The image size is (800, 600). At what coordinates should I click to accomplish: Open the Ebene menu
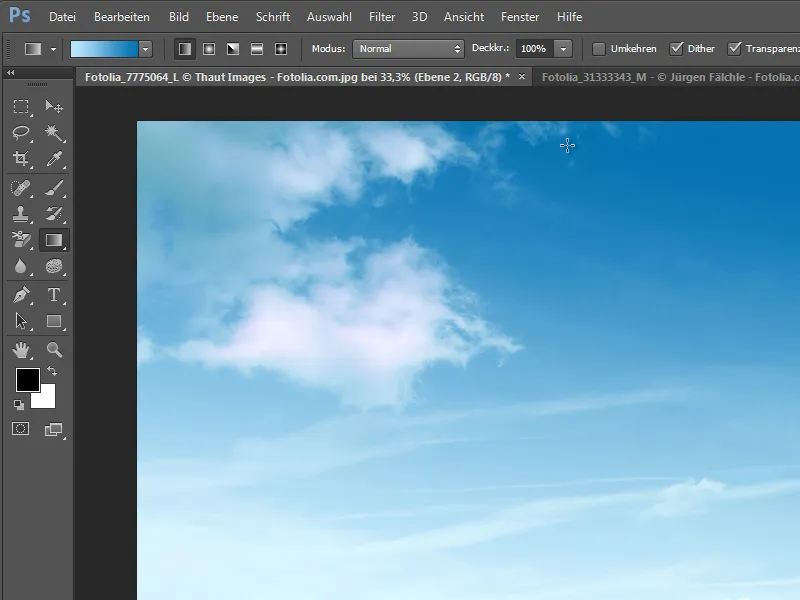tap(222, 17)
